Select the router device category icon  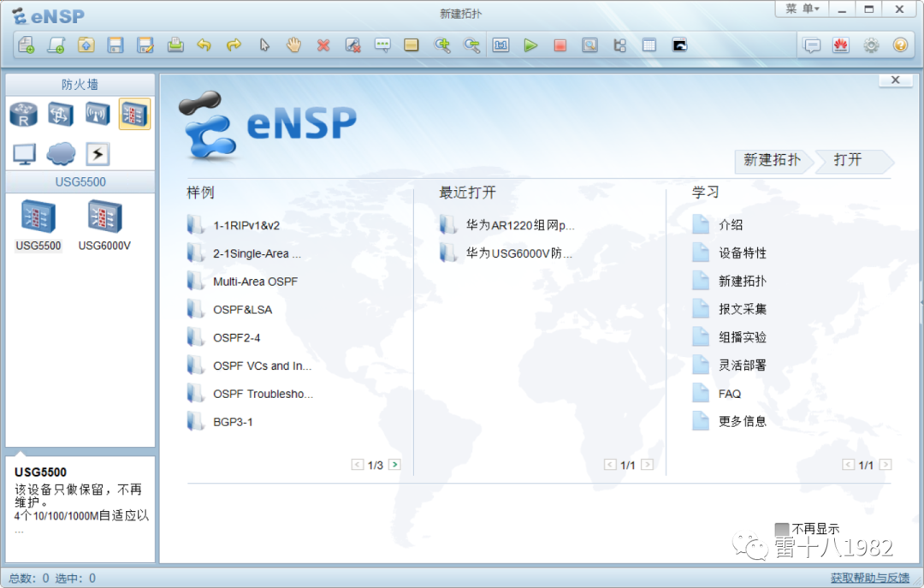(x=23, y=114)
